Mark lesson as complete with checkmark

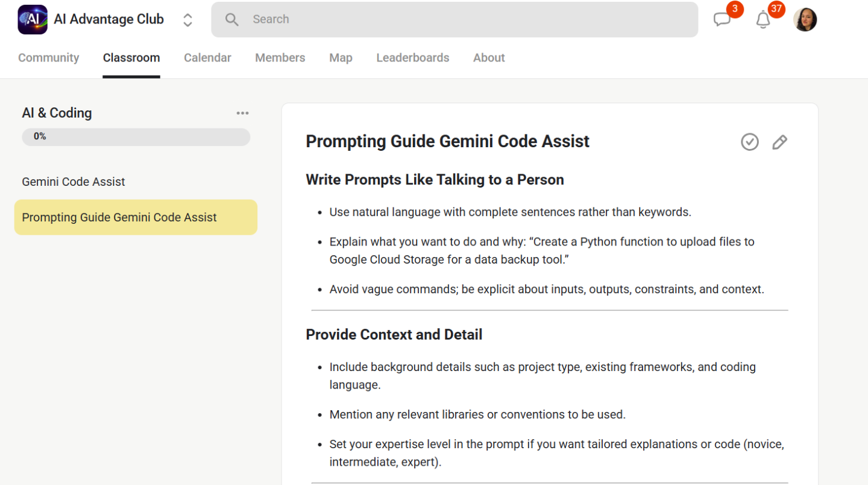click(x=750, y=142)
